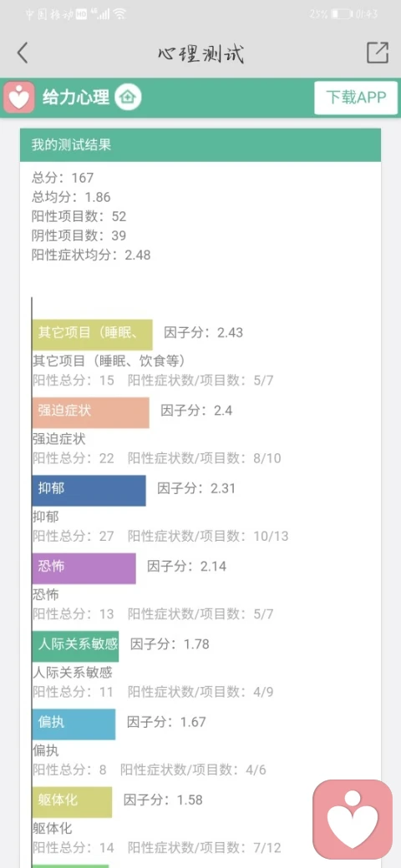Select the light blue 偏执 bar
The height and width of the screenshot is (868, 401).
(74, 724)
